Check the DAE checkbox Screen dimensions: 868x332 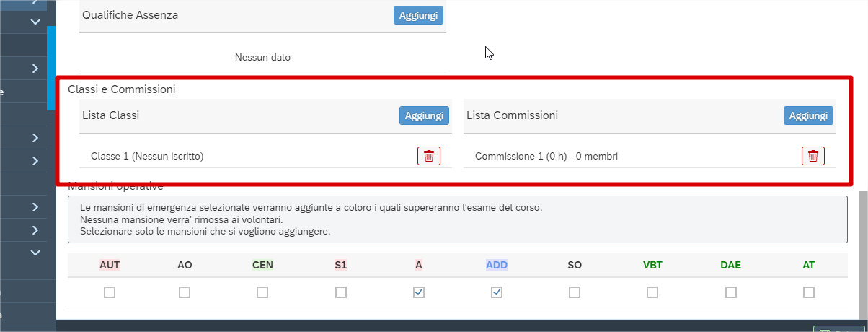tap(730, 292)
